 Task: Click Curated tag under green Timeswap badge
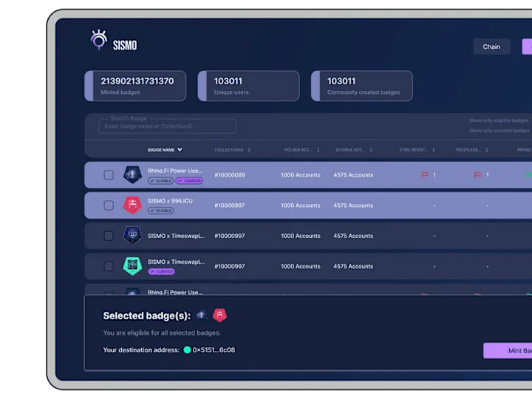(162, 271)
